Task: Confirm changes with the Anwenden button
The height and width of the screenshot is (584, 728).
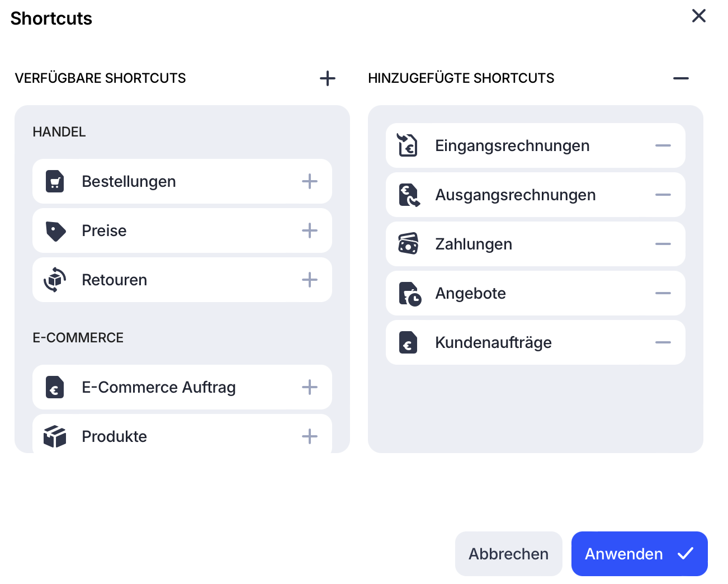Action: pos(639,554)
